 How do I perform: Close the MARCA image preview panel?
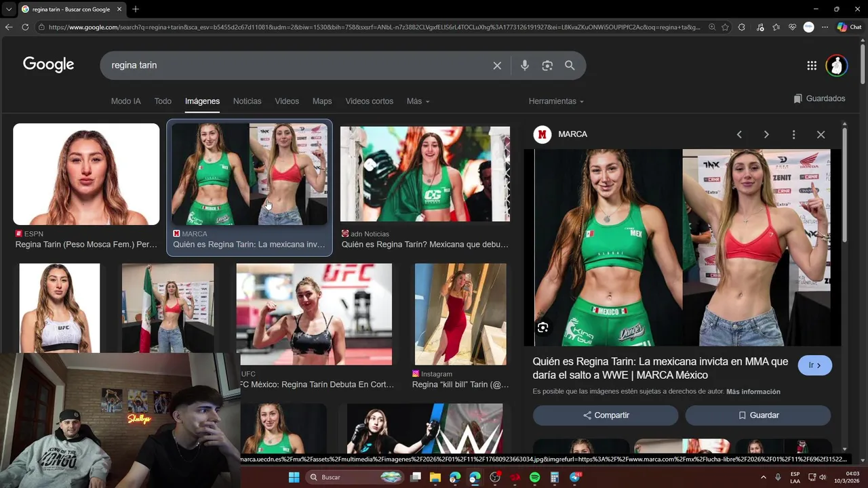[x=821, y=134]
